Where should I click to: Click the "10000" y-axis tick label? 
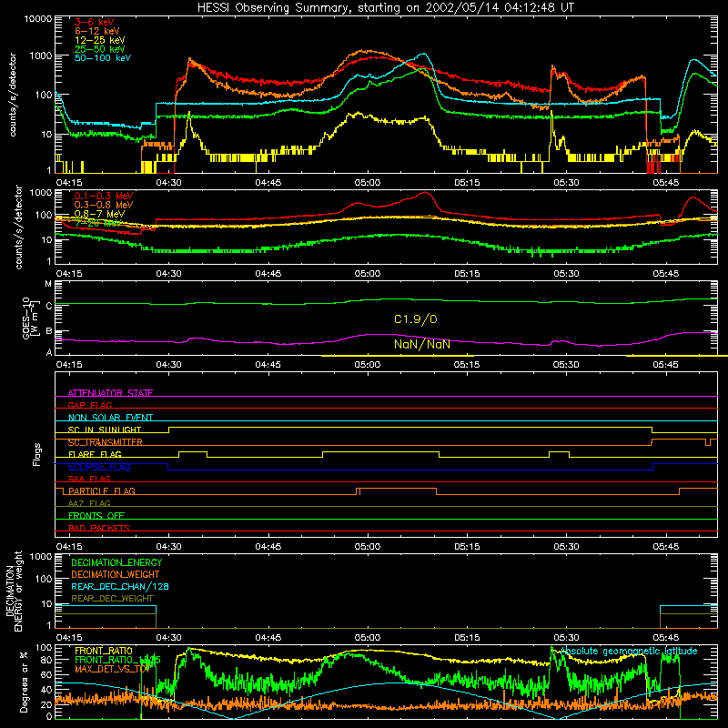[38, 19]
